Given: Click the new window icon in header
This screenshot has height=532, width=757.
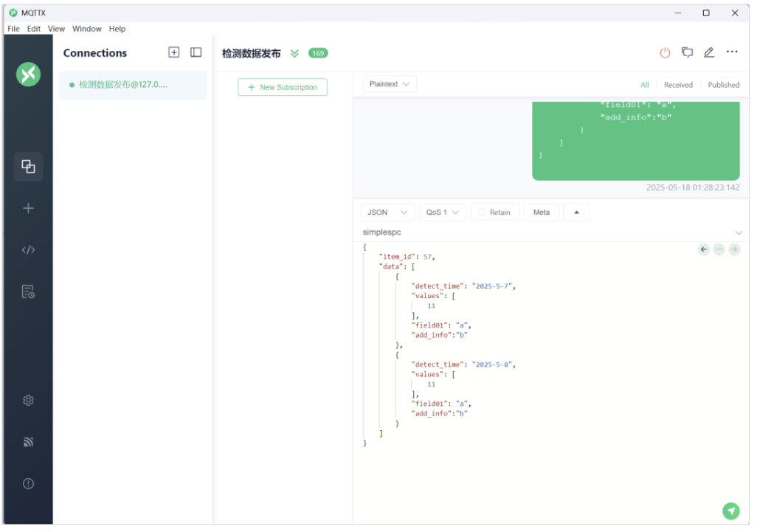Looking at the screenshot, I should click(x=687, y=52).
